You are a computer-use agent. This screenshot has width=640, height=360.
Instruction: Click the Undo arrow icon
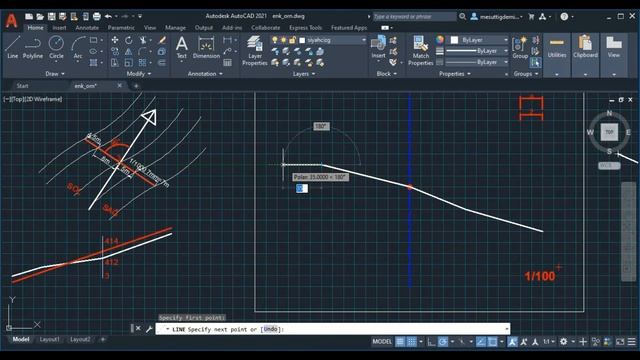point(108,16)
